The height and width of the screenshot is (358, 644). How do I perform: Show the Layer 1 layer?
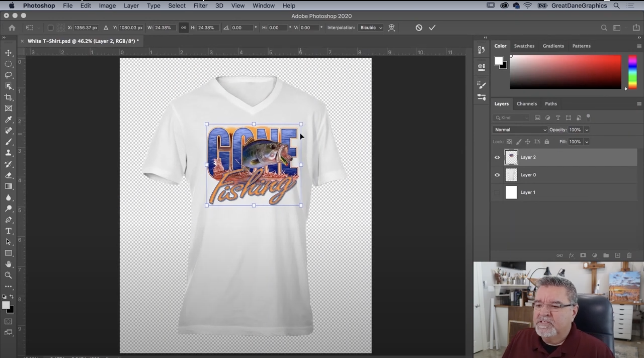coord(496,192)
